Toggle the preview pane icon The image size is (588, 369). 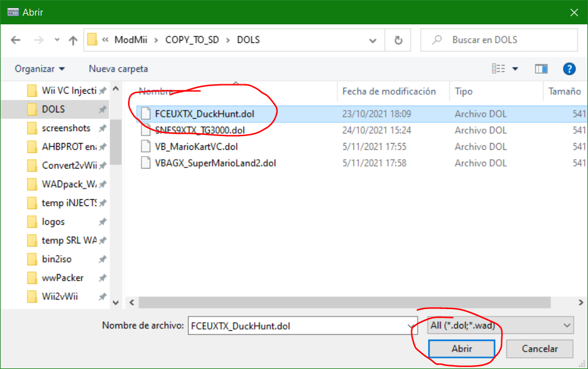pos(541,69)
